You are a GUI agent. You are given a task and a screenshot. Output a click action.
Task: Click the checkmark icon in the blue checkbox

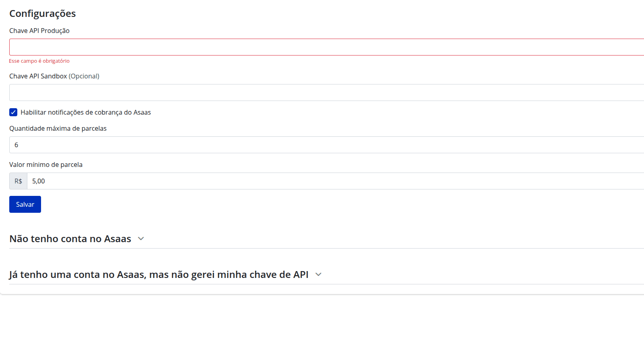point(13,112)
